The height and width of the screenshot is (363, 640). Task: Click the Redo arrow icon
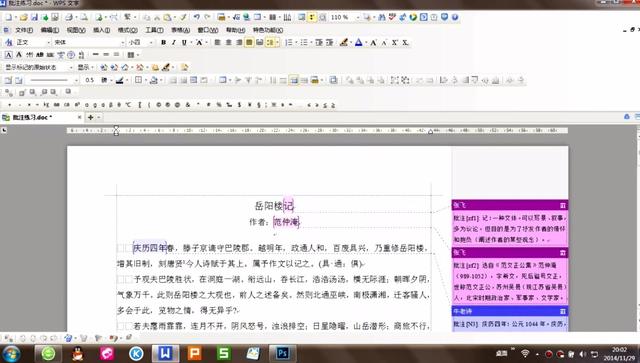(207, 17)
